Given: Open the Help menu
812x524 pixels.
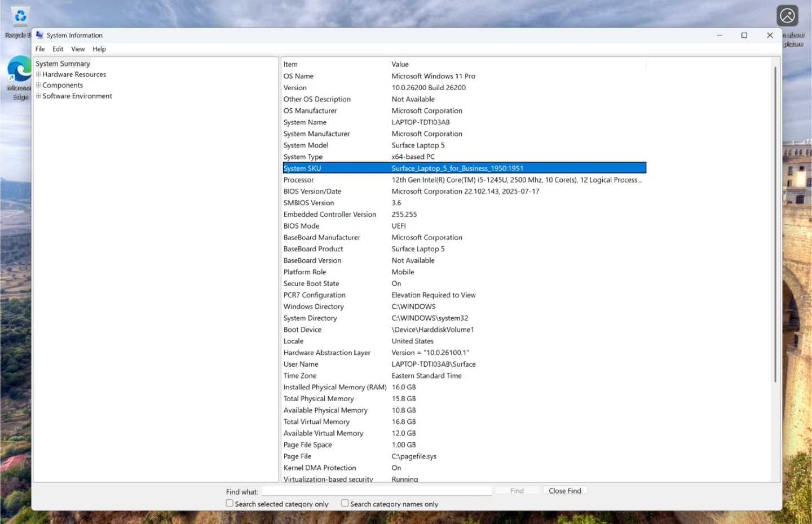Looking at the screenshot, I should 99,49.
